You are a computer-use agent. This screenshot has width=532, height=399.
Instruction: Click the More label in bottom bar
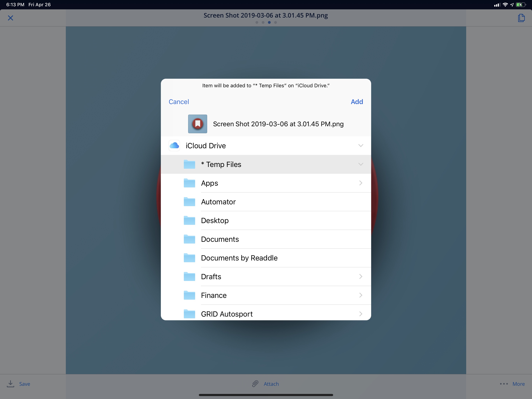click(519, 384)
